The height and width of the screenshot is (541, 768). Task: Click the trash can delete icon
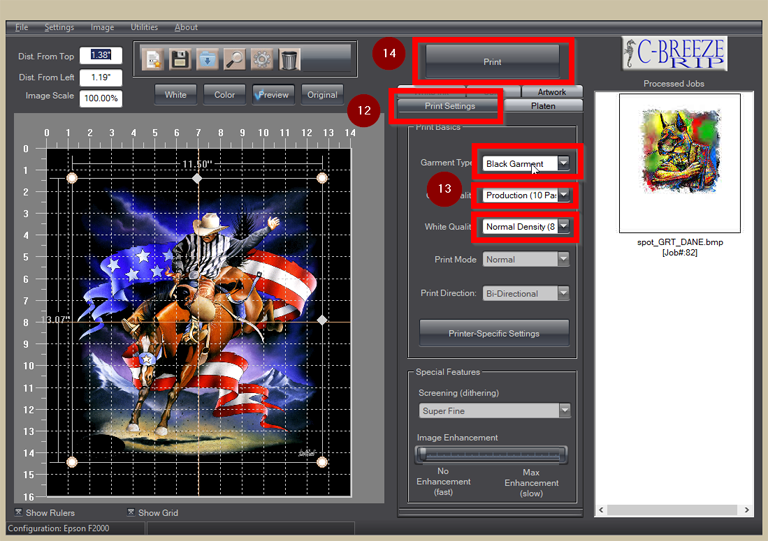(289, 60)
